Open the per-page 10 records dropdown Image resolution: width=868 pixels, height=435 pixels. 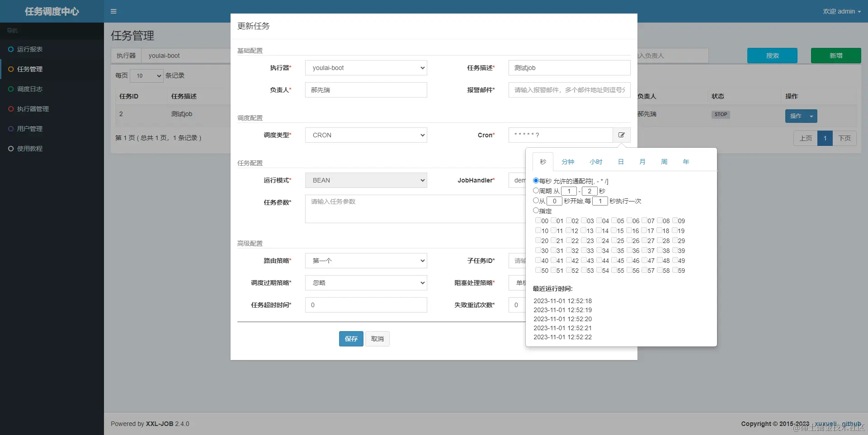[x=147, y=75]
